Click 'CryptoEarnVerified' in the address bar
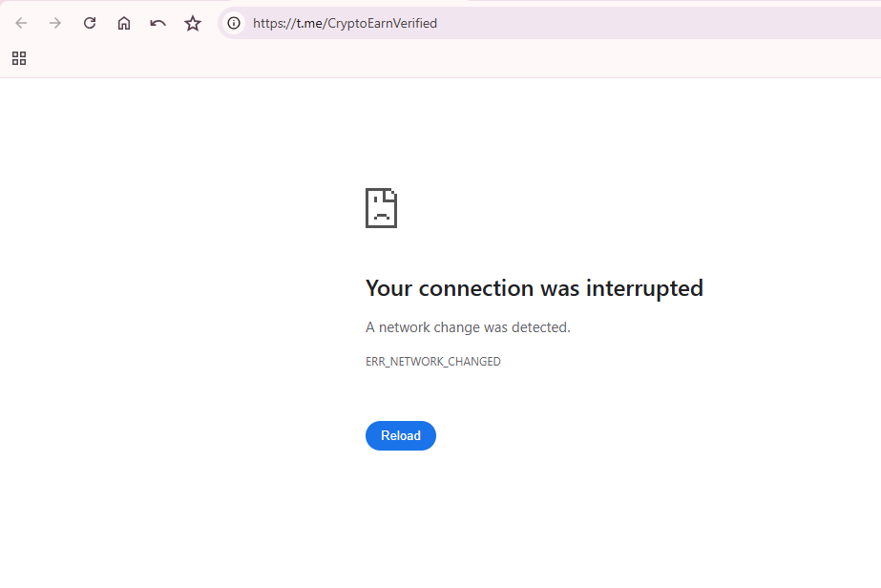 click(x=382, y=23)
